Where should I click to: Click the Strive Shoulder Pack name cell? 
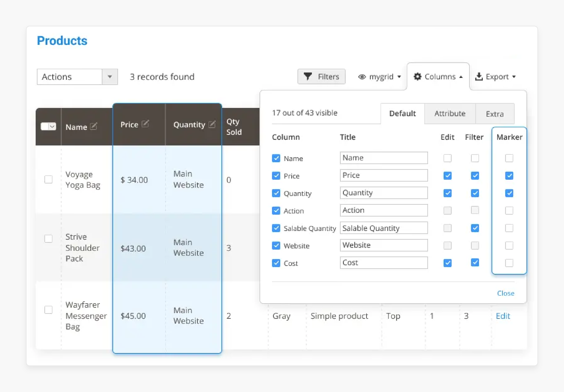coord(82,247)
